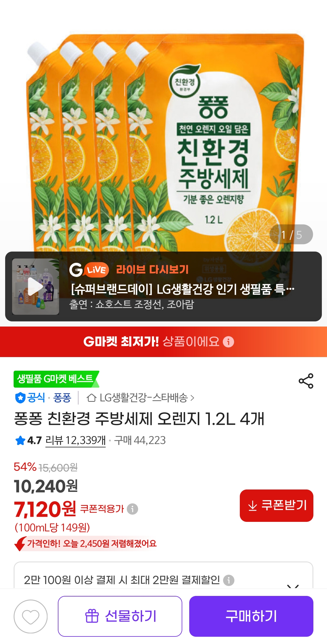Tap the 선물하기 gift button
This screenshot has height=644, width=327.
[x=120, y=616]
